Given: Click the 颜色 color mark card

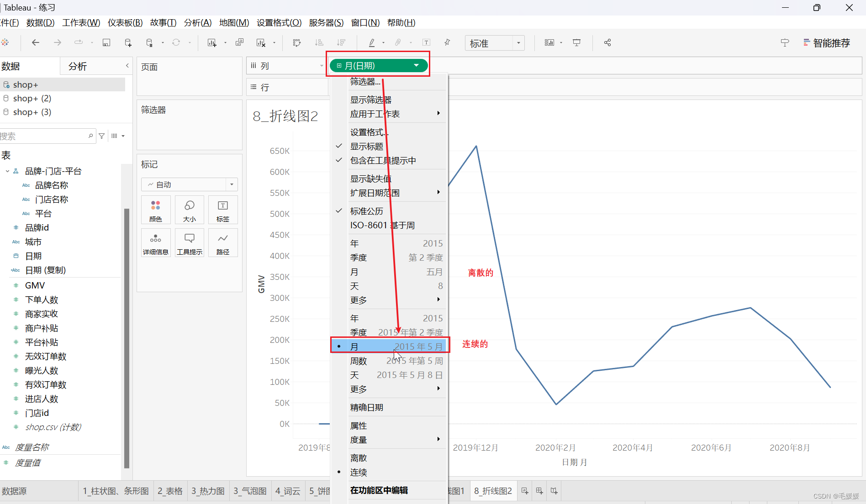Looking at the screenshot, I should pos(156,210).
